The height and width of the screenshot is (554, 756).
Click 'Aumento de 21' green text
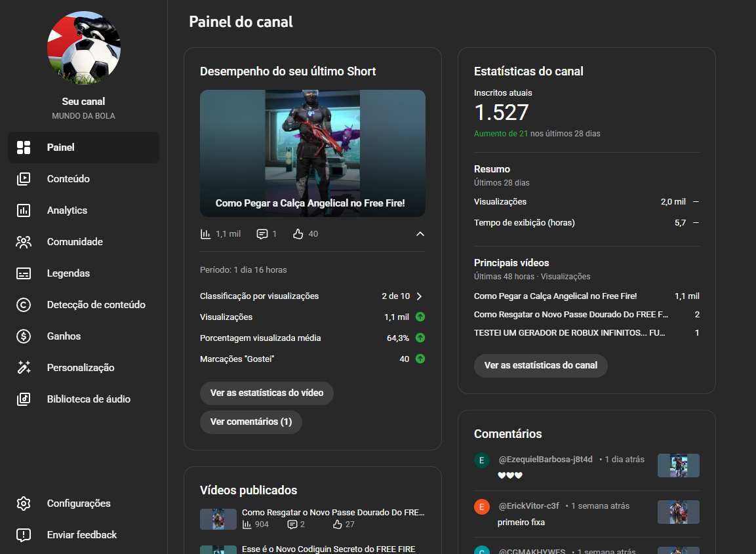tap(501, 134)
